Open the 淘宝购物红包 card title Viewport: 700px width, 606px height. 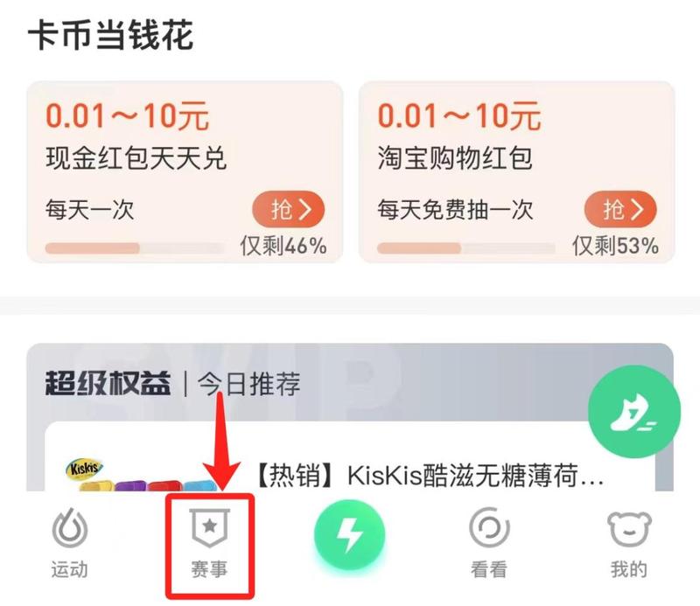pyautogui.click(x=455, y=158)
